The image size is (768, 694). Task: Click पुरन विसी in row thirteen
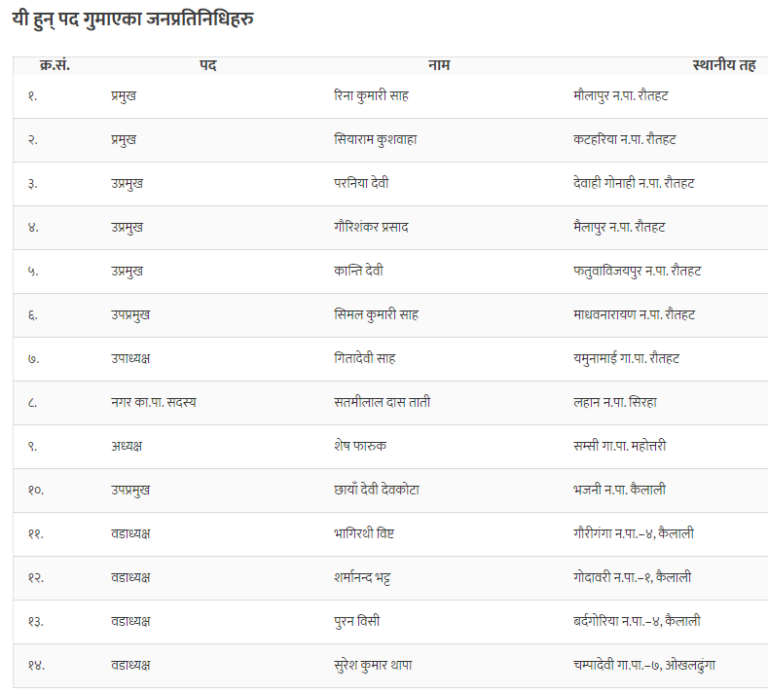[x=357, y=621]
